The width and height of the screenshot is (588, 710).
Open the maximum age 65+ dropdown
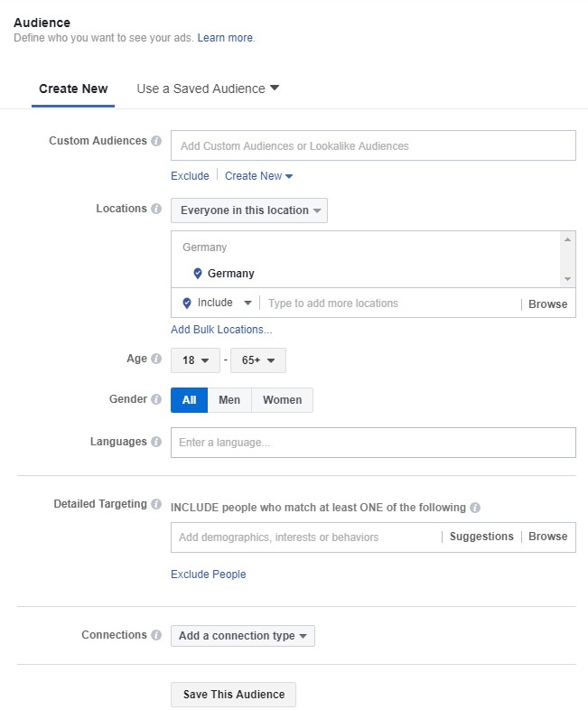258,360
